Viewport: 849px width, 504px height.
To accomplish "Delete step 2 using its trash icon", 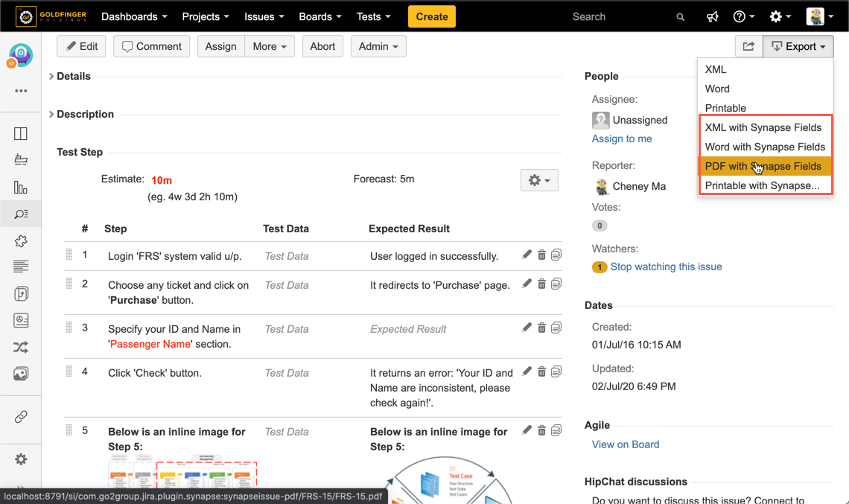I will (x=541, y=284).
